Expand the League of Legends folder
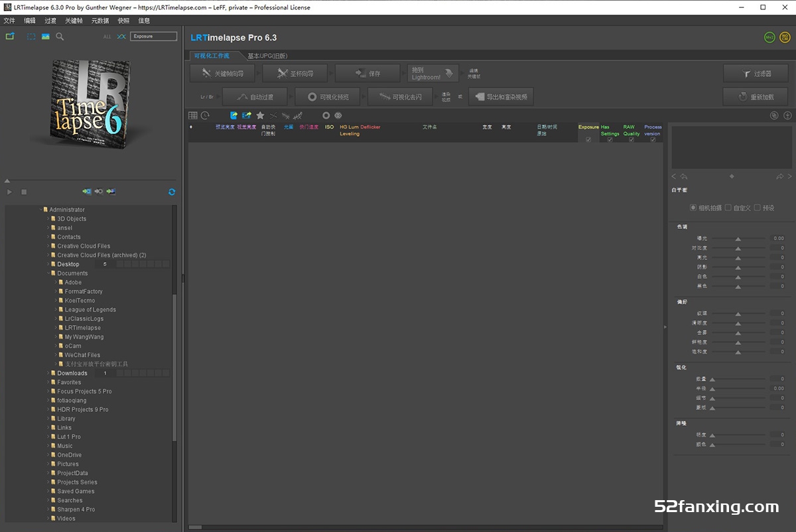Image resolution: width=796 pixels, height=532 pixels. tap(55, 310)
